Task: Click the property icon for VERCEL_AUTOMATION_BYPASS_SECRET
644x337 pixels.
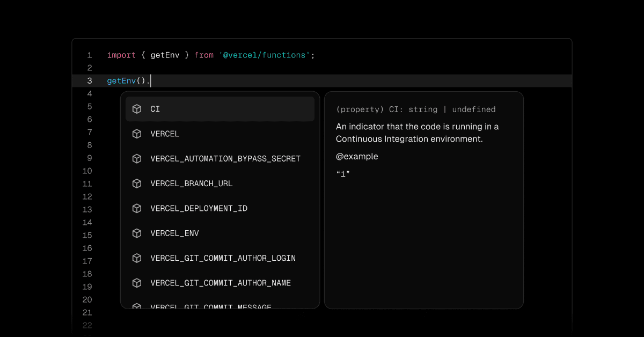Action: point(137,159)
